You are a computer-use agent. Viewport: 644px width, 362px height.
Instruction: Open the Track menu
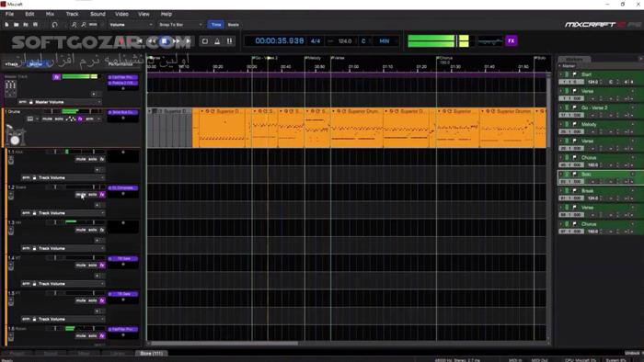point(73,14)
